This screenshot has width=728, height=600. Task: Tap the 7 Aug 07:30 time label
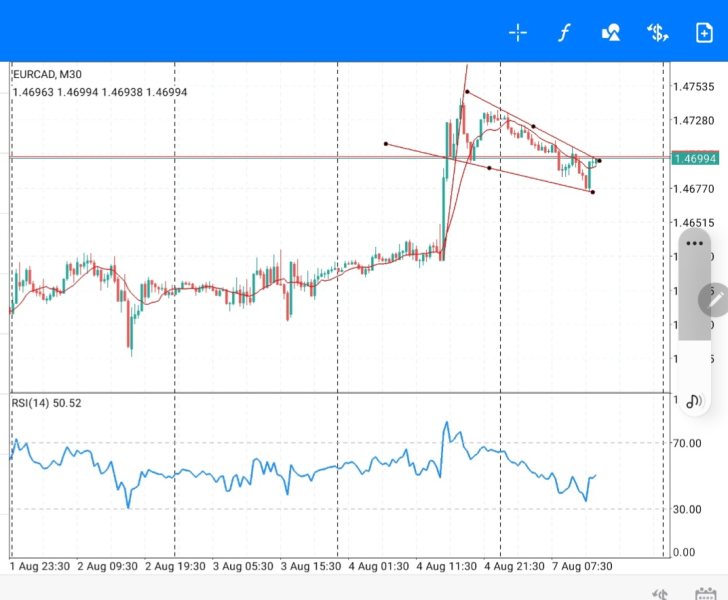click(x=582, y=567)
